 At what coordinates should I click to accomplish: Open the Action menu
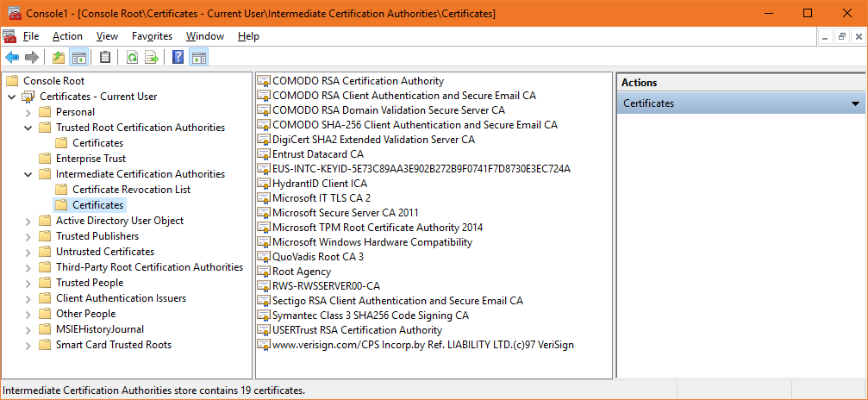67,36
